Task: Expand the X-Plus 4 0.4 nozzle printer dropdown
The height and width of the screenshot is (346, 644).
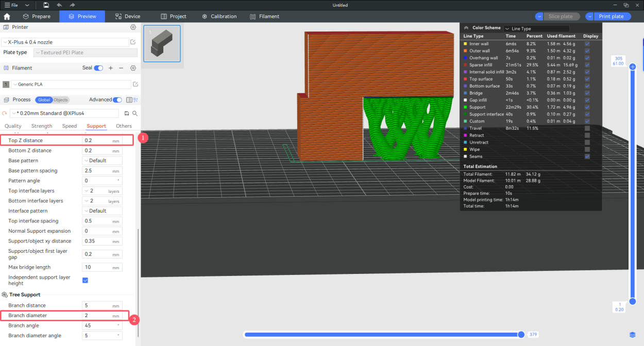Action: (x=65, y=42)
